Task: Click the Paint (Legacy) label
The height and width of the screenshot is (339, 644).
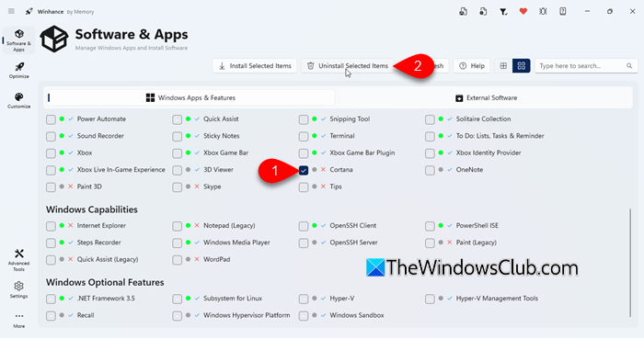Action: pos(476,243)
